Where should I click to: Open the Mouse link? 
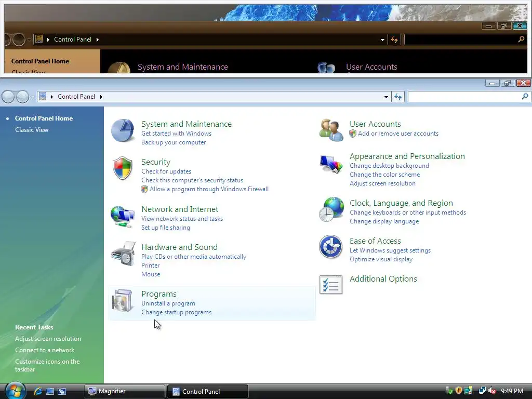tap(151, 274)
